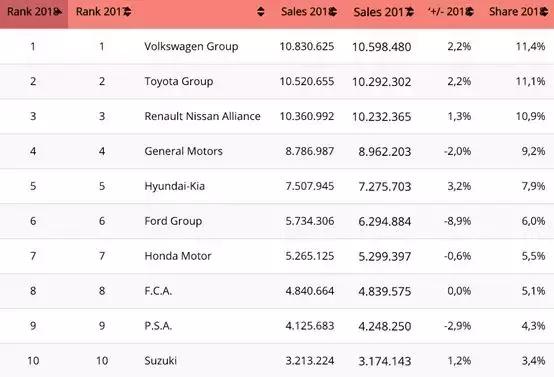Click Ford Group sales 2018 value
This screenshot has height=377, width=554.
(310, 221)
